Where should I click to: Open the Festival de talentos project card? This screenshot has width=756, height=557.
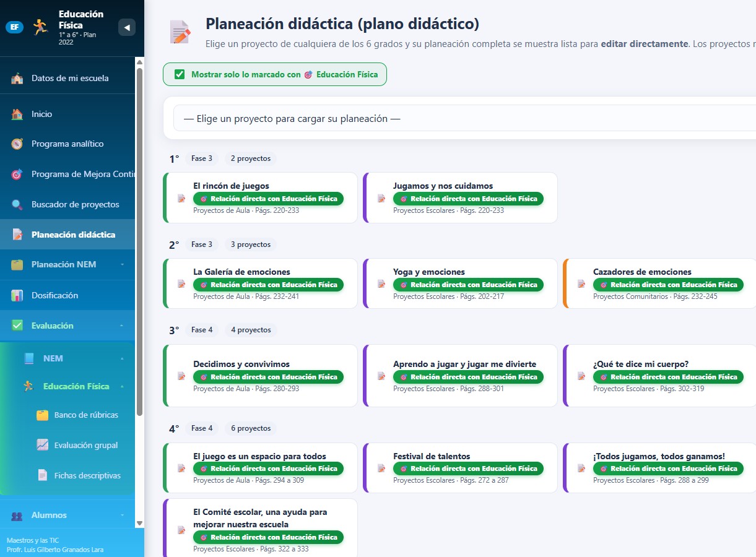(460, 468)
